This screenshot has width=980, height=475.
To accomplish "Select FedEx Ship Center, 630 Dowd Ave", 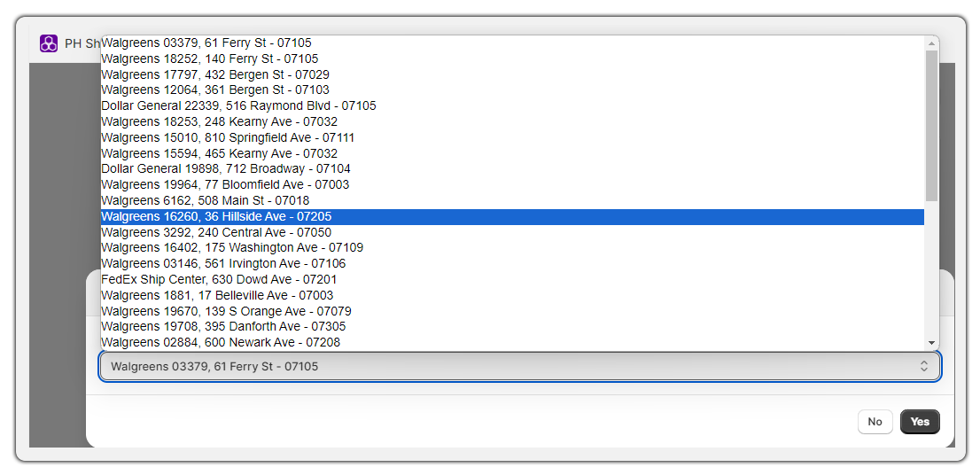I will pyautogui.click(x=512, y=279).
